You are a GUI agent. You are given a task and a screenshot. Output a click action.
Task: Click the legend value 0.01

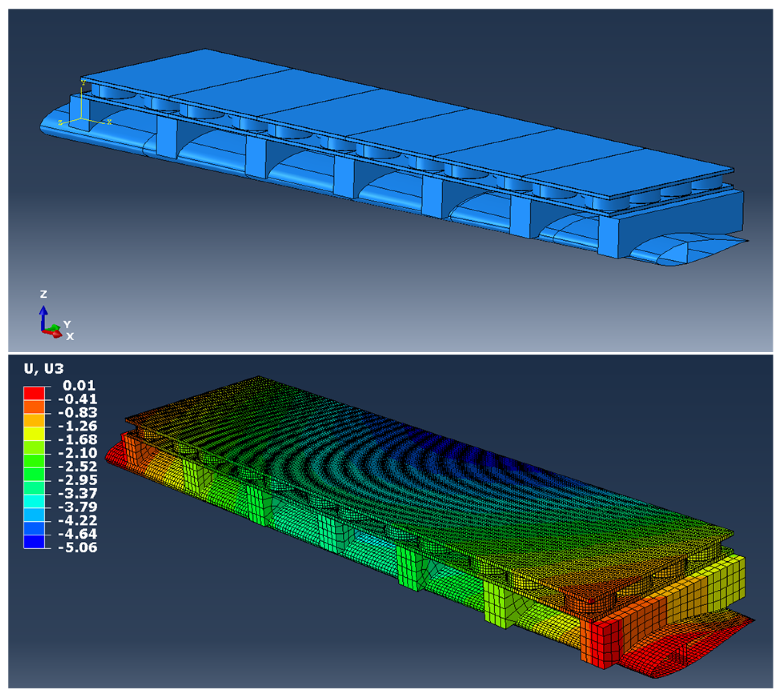coord(79,386)
